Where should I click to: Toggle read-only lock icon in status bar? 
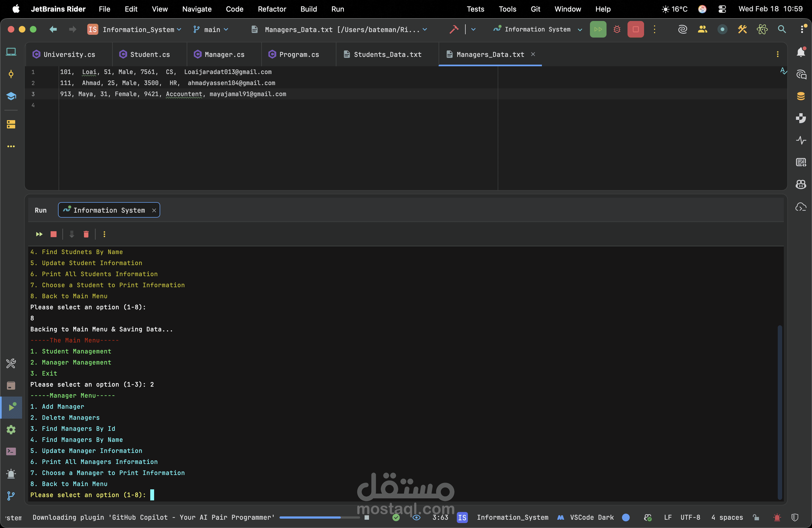point(756,518)
